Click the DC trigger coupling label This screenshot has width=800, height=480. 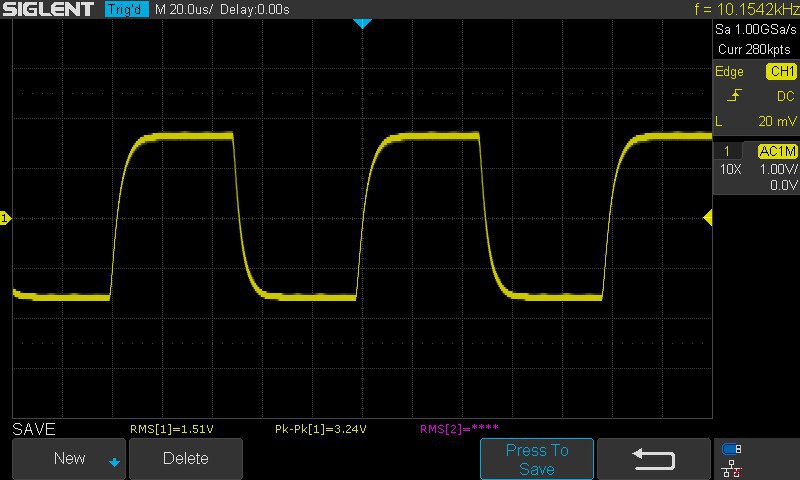pyautogui.click(x=786, y=96)
